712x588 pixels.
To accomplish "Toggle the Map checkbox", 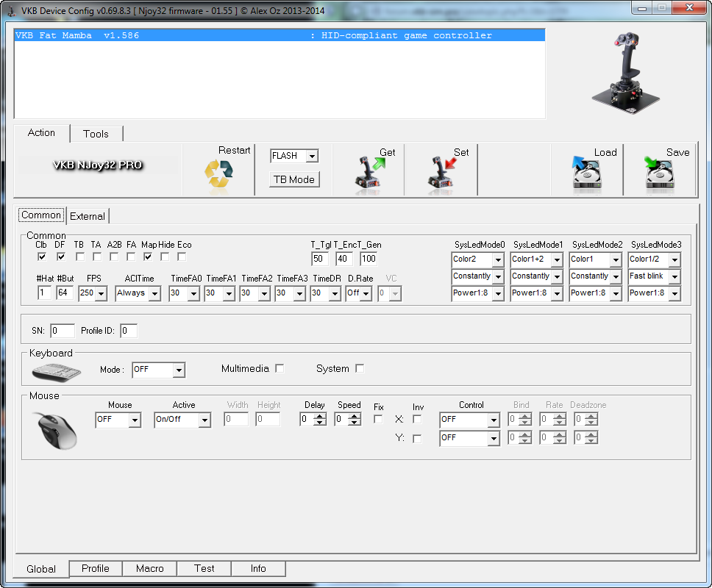I will pos(148,257).
